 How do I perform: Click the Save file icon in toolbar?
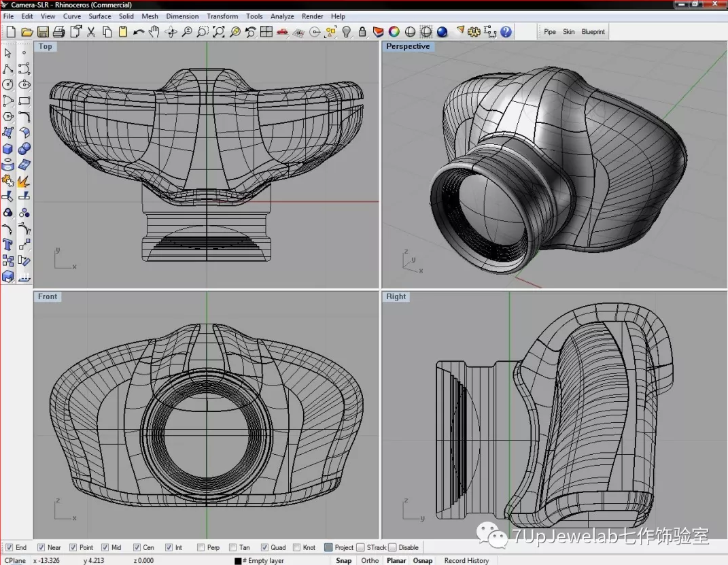[43, 32]
